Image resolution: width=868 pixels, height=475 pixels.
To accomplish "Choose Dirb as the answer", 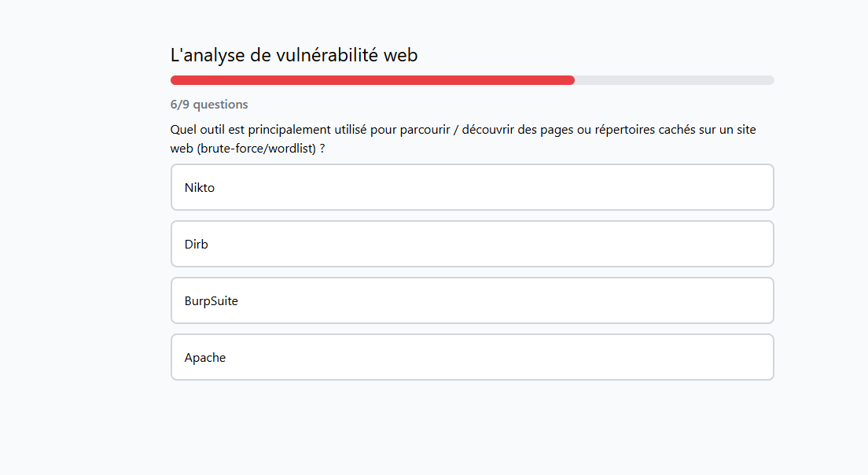I will [472, 244].
